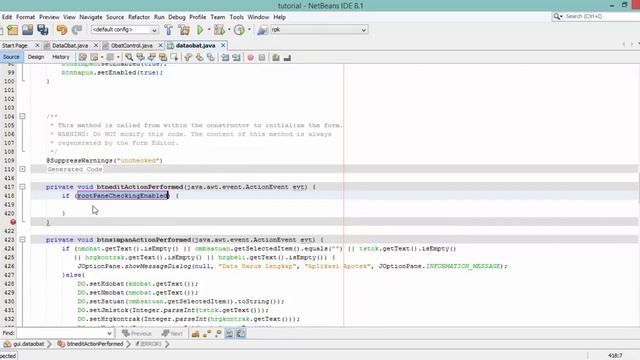Click the Toggle Bookmark icon
The image size is (640, 360).
[211, 58]
